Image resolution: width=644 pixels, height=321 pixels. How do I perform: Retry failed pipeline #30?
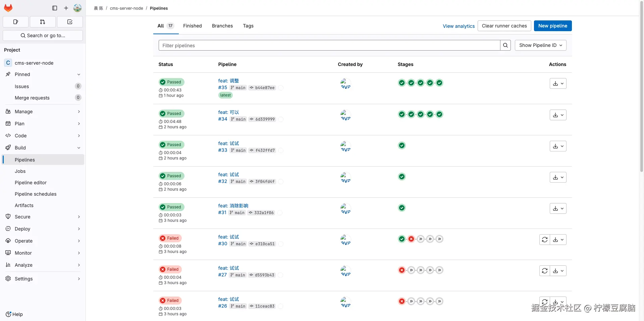pos(544,240)
